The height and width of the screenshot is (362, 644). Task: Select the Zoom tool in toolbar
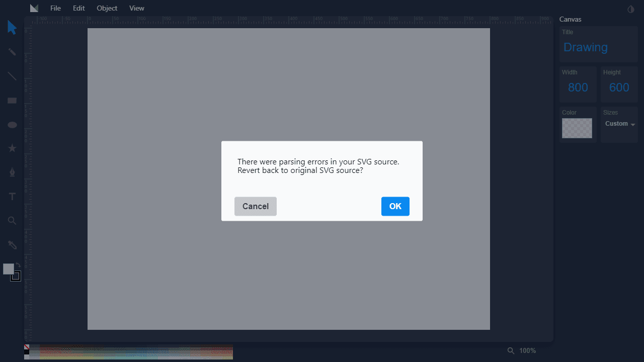click(12, 221)
